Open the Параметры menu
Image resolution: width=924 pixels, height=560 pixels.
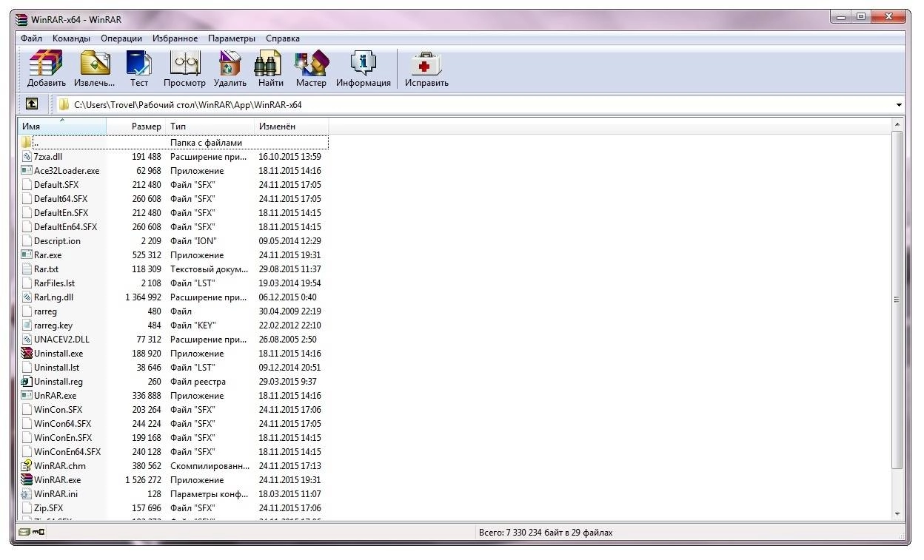click(x=232, y=38)
